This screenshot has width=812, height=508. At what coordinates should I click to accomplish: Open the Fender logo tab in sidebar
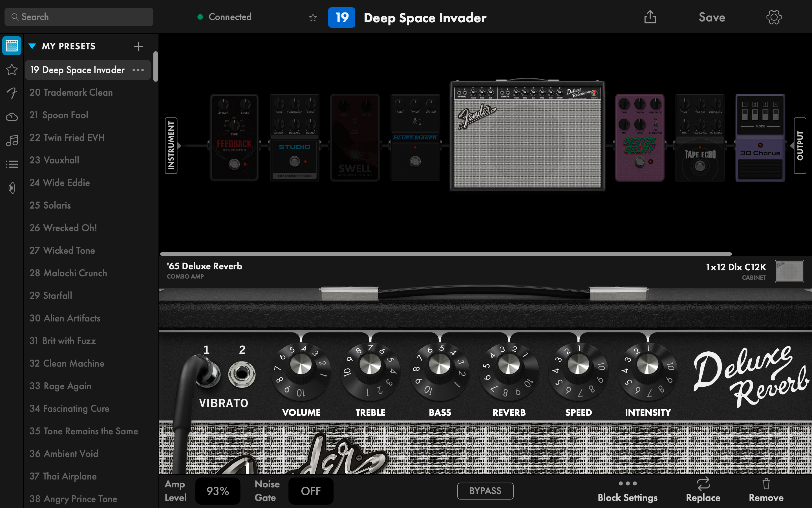(x=12, y=93)
